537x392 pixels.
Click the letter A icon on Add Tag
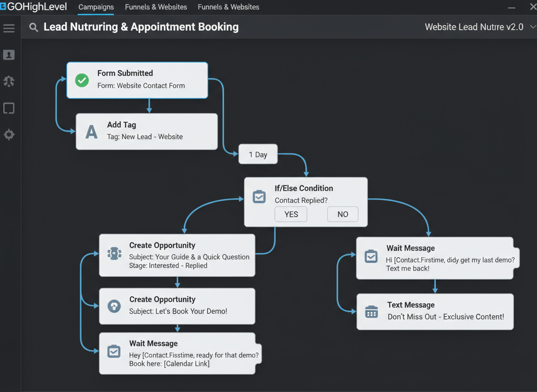(x=92, y=132)
